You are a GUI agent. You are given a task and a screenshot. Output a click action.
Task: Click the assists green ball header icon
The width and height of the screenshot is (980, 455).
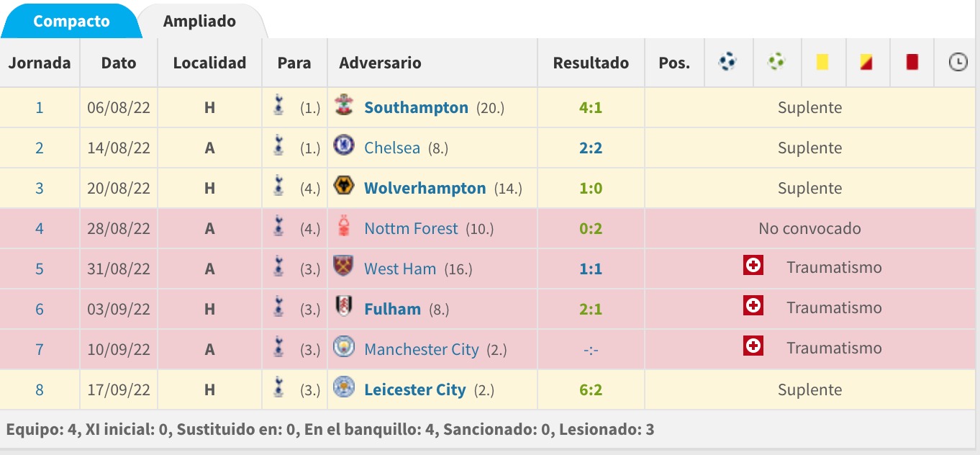coord(776,62)
